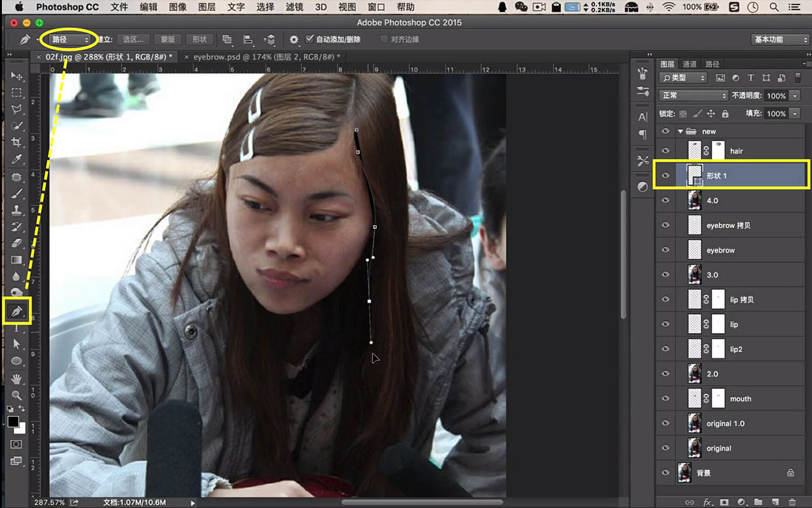Viewport: 812px width, 508px height.
Task: Filter layers by adjustment layer icon
Action: point(735,78)
